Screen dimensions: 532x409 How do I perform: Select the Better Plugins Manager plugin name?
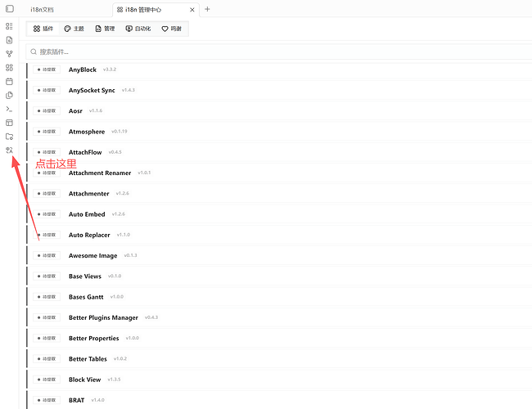[x=103, y=317]
